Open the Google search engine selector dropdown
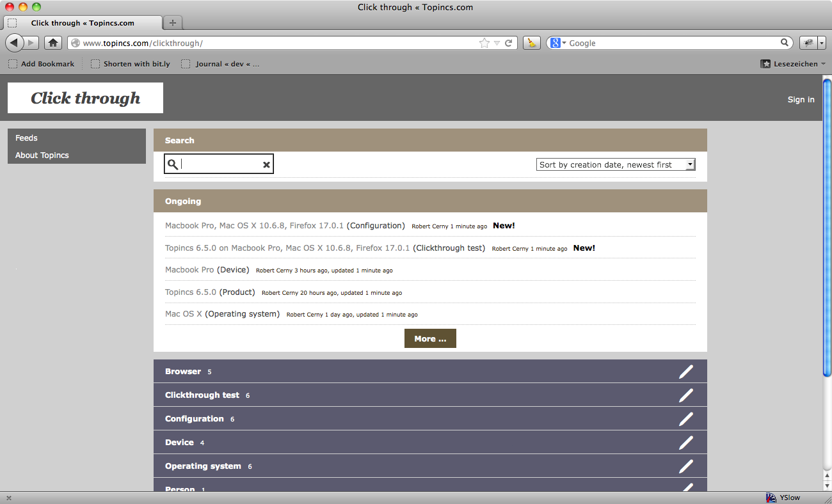832x504 pixels. [x=558, y=43]
